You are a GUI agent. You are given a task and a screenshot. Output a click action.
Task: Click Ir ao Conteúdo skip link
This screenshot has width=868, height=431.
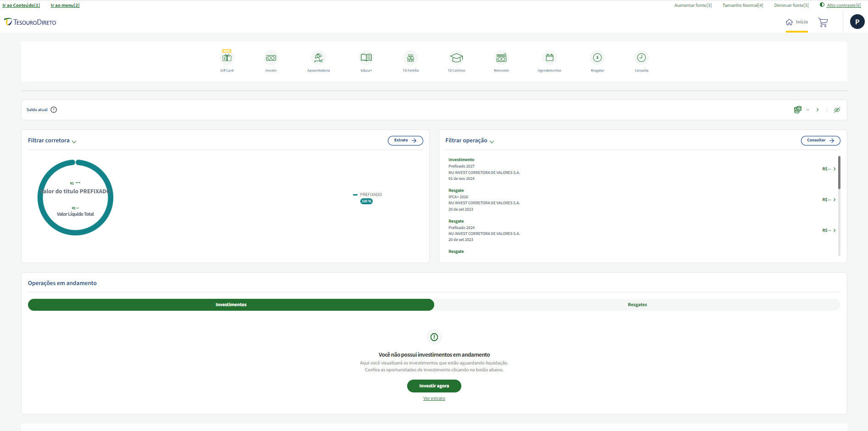[x=21, y=6]
